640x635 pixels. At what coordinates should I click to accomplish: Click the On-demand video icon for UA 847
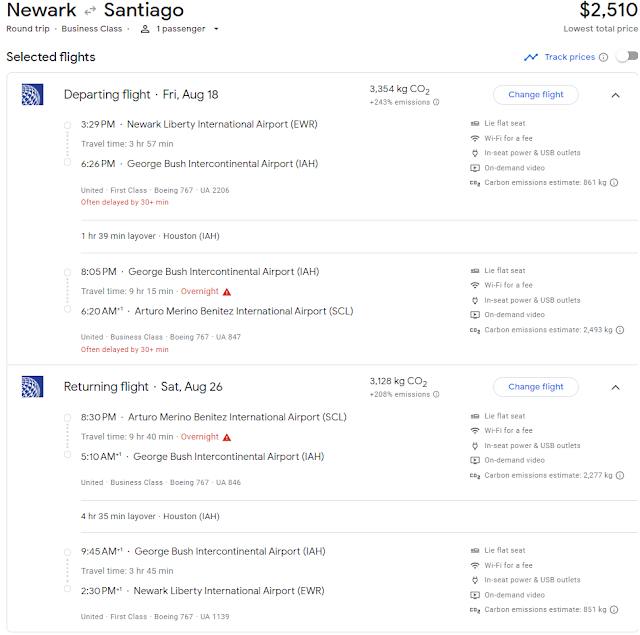[475, 315]
